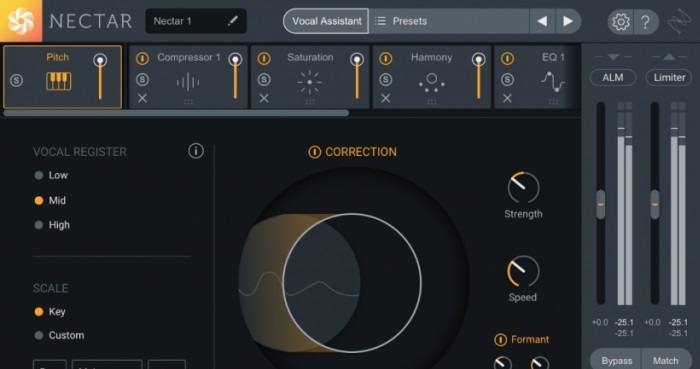Solo the Pitch module
The width and height of the screenshot is (700, 369).
click(x=17, y=80)
